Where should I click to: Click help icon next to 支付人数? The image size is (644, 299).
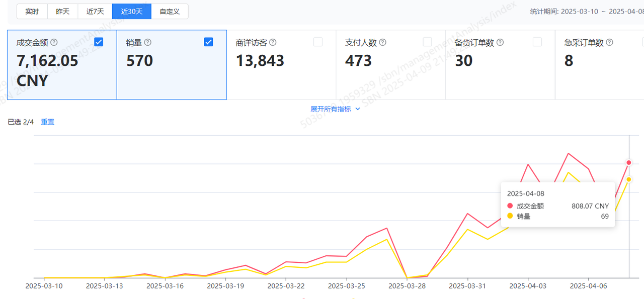(x=382, y=43)
